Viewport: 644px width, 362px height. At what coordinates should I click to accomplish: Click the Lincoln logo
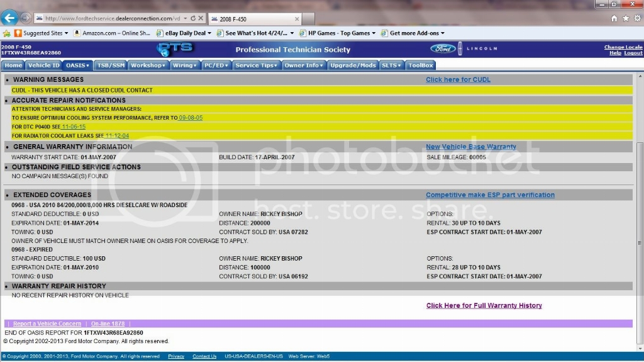(478, 48)
